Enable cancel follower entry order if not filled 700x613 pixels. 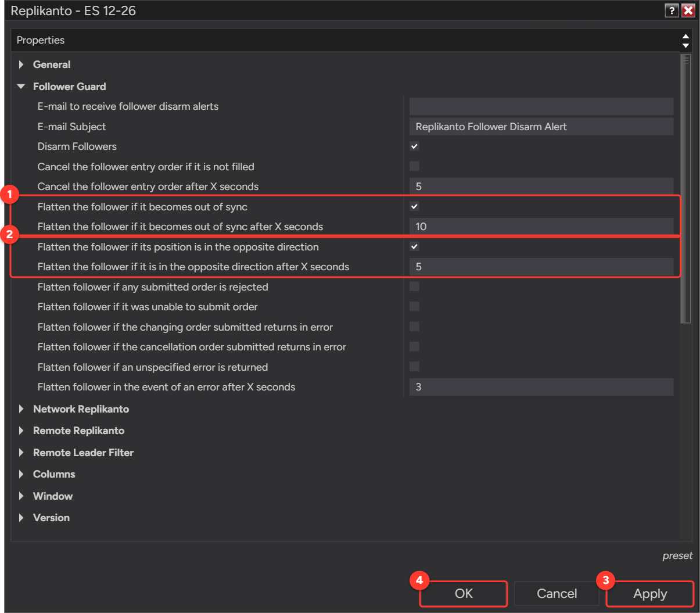(x=414, y=166)
